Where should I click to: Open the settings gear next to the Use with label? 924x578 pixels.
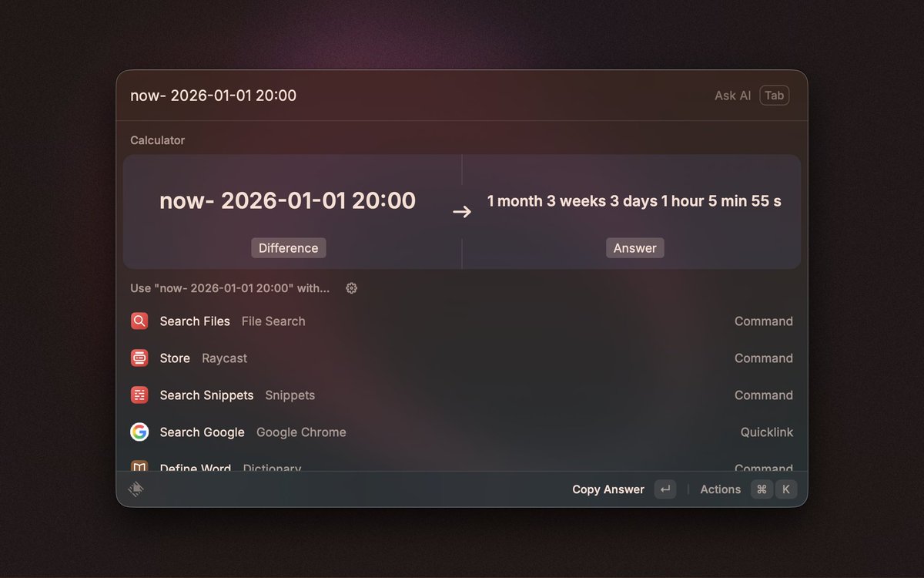tap(351, 287)
